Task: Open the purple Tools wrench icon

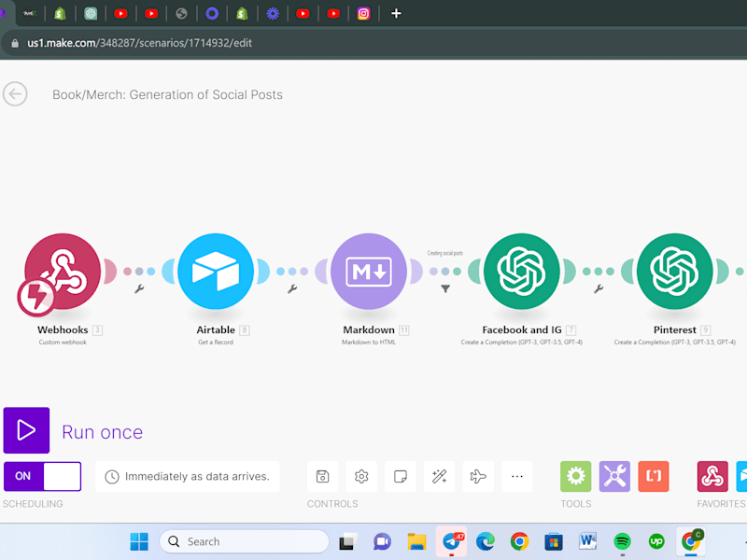Action: point(614,476)
